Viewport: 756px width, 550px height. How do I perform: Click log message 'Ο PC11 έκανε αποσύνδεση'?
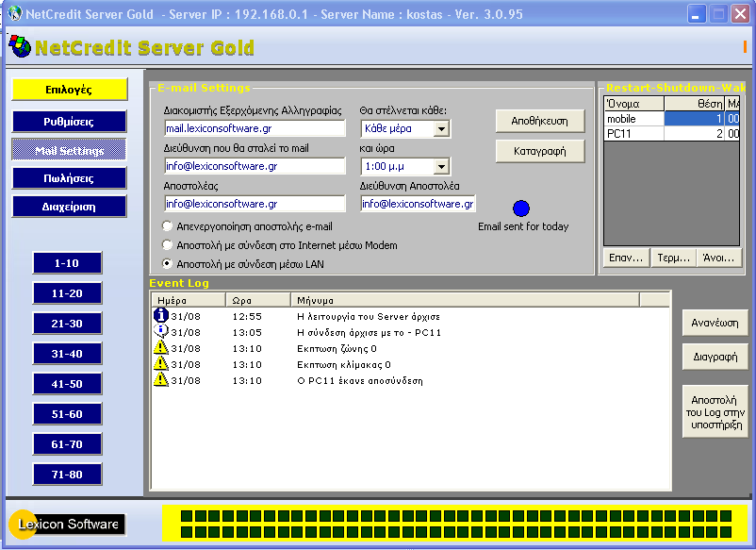[360, 380]
